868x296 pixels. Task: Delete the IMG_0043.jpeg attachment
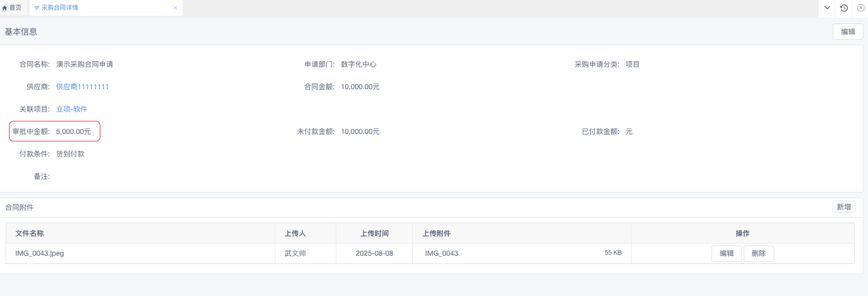click(758, 253)
